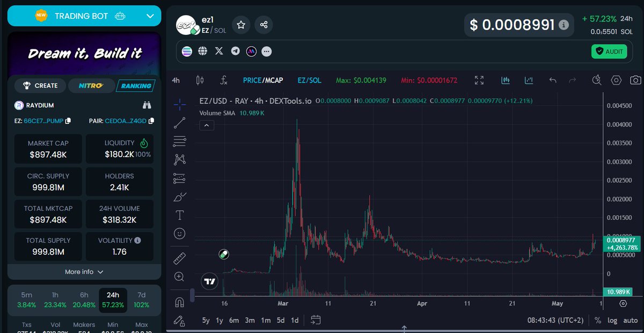644x333 pixels.
Task: Toggle first chart bars display icon
Action: pyautogui.click(x=506, y=80)
